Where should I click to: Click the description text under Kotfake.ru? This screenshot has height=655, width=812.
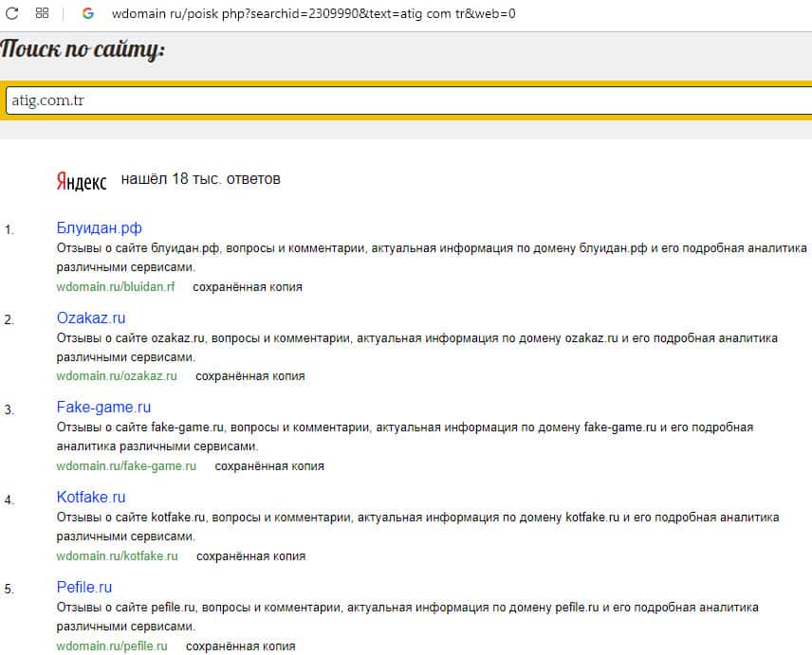(418, 527)
